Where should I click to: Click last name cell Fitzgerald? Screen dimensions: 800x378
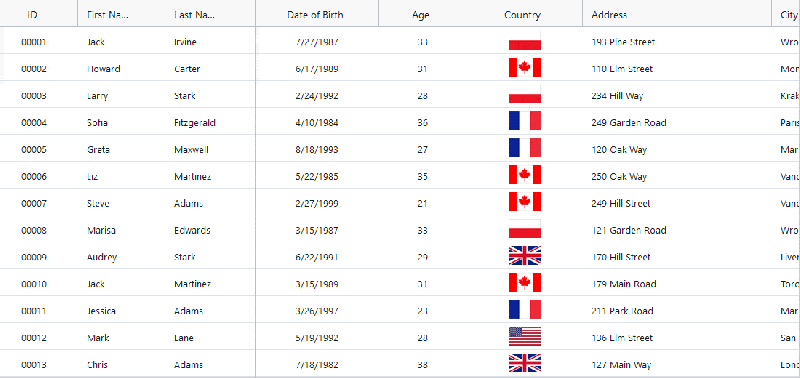point(194,122)
